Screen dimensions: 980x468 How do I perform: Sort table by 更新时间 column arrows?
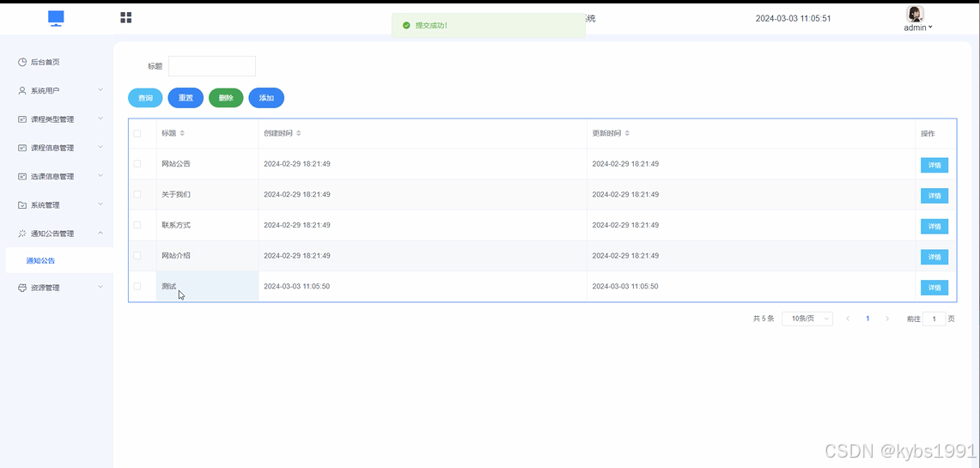pos(627,134)
